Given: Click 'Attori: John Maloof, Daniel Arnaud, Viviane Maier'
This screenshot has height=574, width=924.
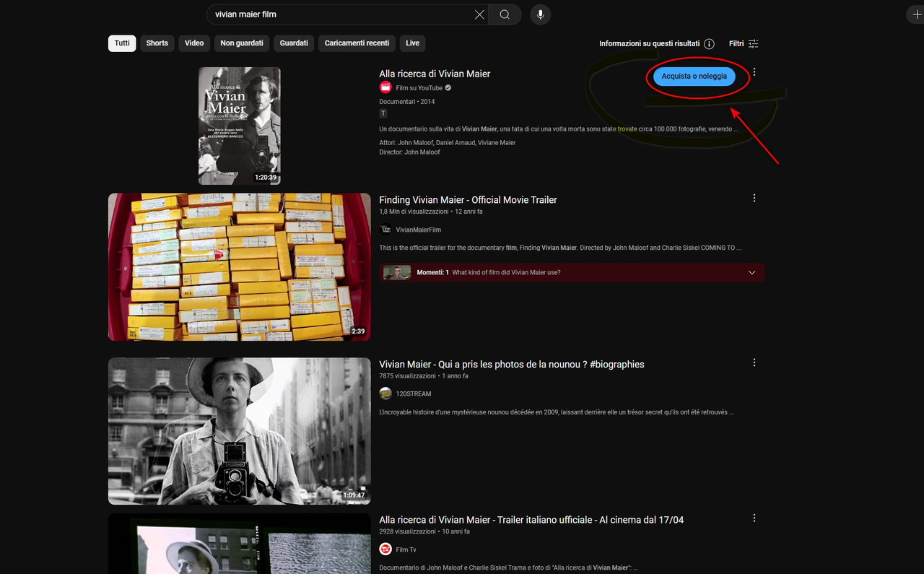Looking at the screenshot, I should click(x=448, y=143).
